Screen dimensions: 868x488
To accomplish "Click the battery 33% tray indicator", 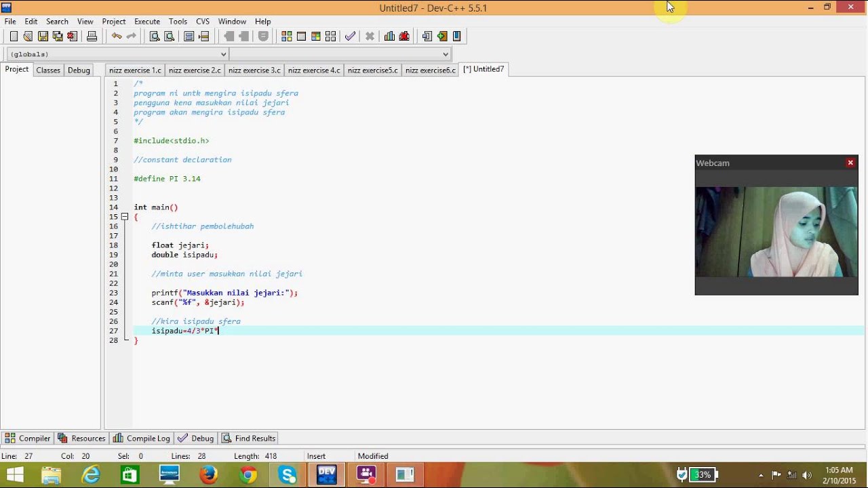I will tap(705, 474).
